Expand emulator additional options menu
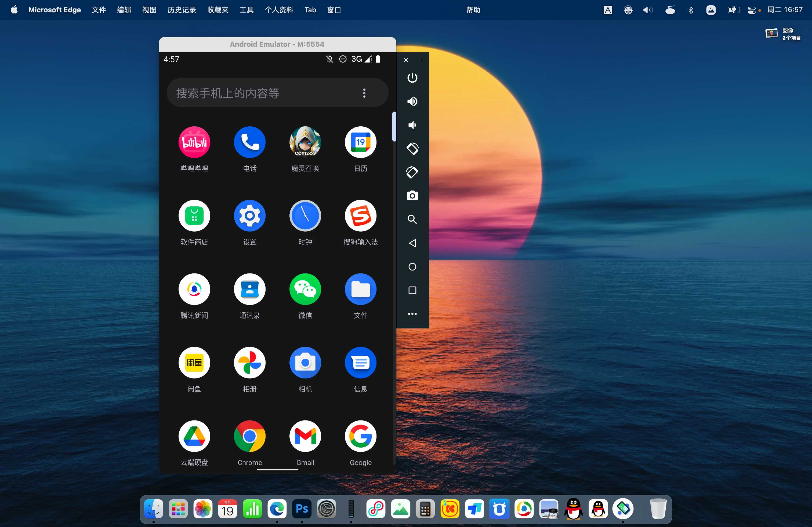The width and height of the screenshot is (812, 527). pyautogui.click(x=412, y=313)
